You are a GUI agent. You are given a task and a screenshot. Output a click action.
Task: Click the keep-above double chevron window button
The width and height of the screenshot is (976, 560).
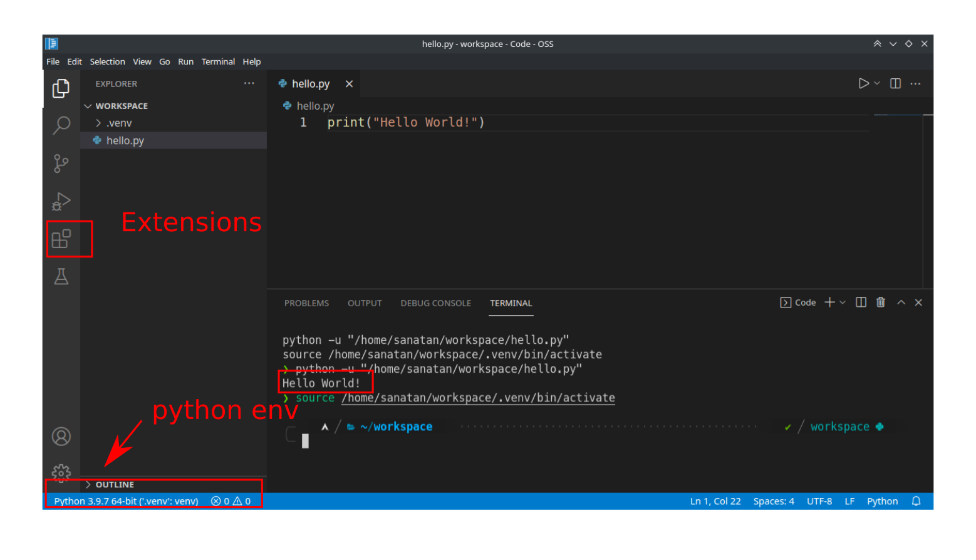[x=877, y=43]
